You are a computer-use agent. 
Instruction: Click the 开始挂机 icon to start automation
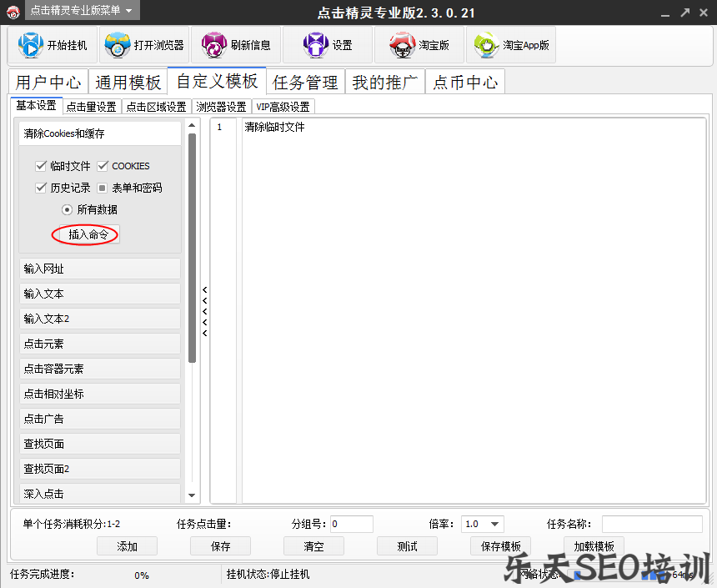coord(31,45)
